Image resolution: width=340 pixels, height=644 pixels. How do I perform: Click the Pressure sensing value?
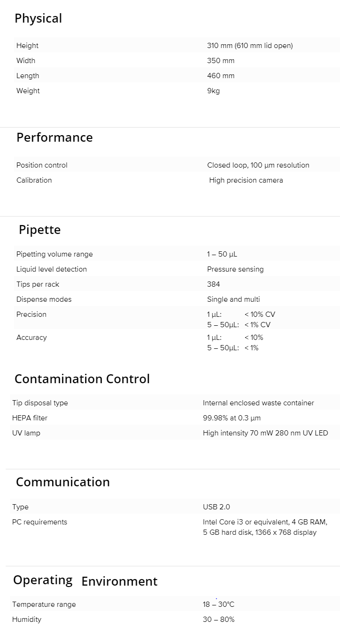(235, 269)
